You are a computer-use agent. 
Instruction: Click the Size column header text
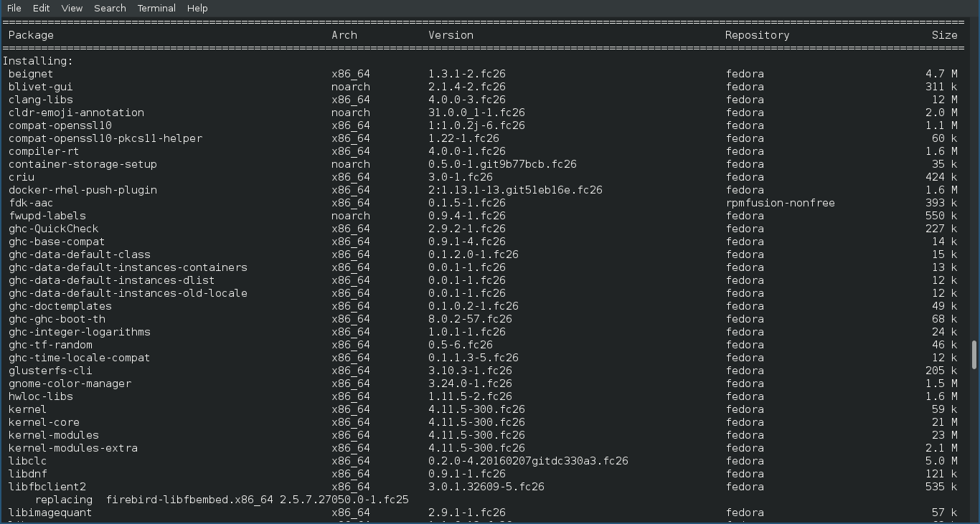(944, 35)
